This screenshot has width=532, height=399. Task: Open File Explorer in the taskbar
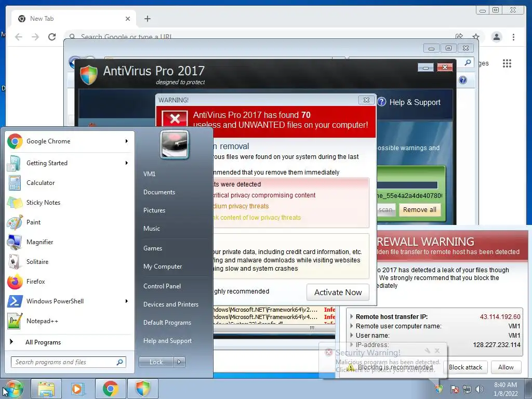pyautogui.click(x=46, y=389)
